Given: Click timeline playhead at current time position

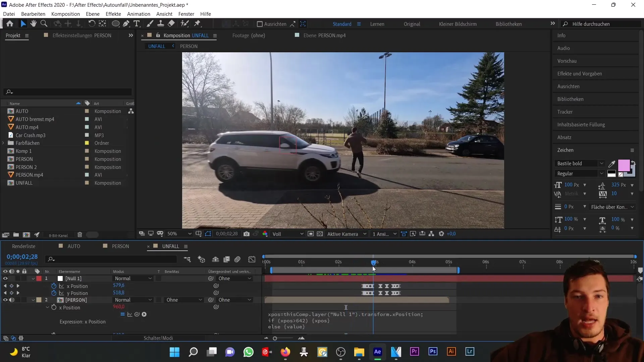Looking at the screenshot, I should [x=374, y=262].
